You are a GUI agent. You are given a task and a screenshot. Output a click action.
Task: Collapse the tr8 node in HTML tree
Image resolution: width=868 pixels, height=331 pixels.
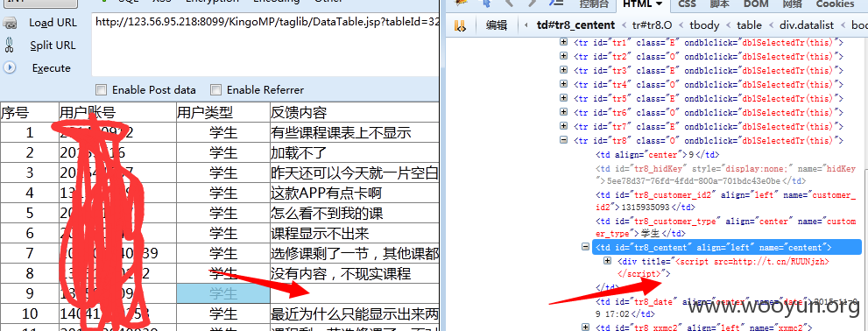pos(563,140)
